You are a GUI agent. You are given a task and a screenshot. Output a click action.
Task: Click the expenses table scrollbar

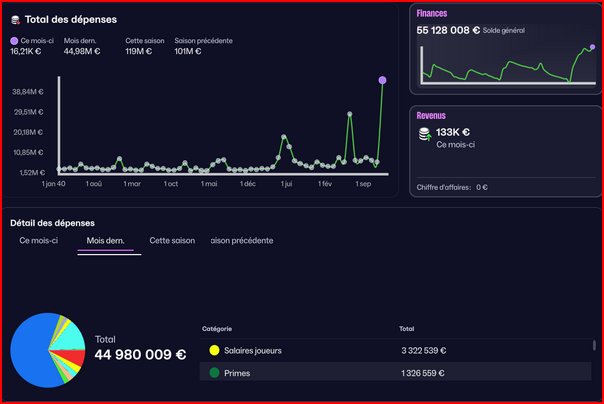pos(599,345)
